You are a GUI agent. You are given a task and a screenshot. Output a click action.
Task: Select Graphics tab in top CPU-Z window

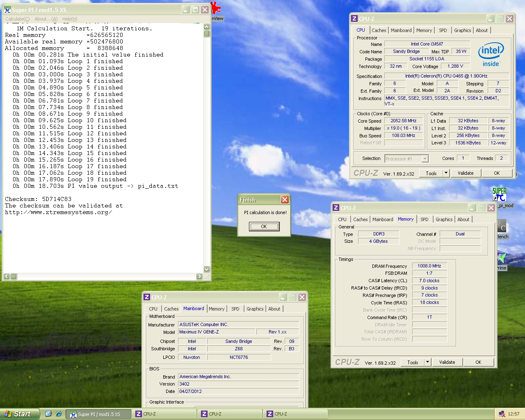462,30
